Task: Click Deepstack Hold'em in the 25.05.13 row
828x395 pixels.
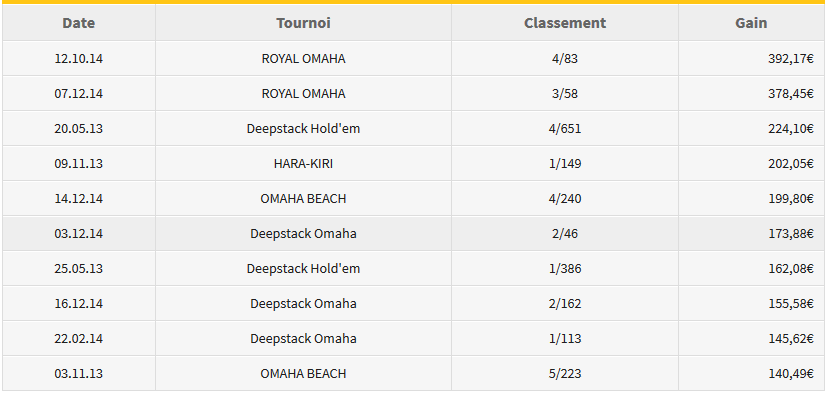Action: pos(303,268)
